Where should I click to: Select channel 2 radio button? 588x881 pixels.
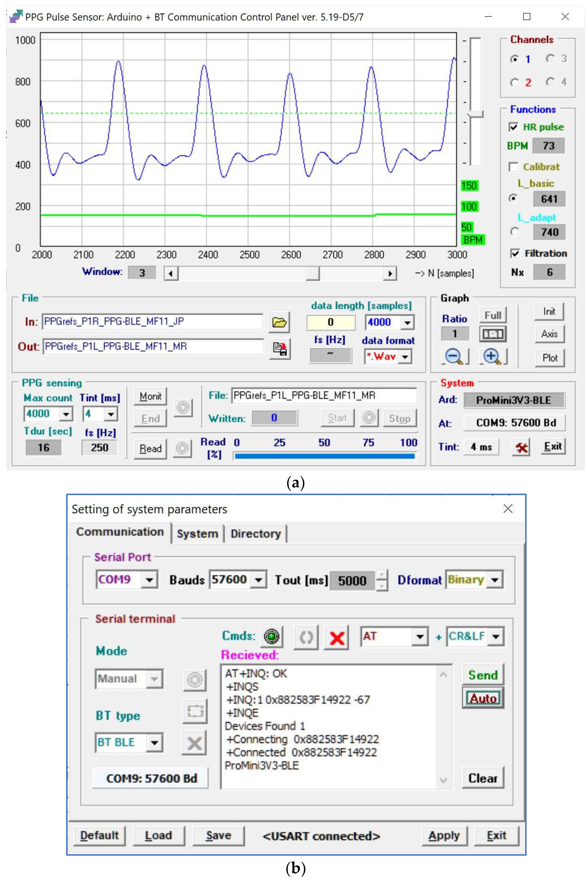(x=515, y=83)
